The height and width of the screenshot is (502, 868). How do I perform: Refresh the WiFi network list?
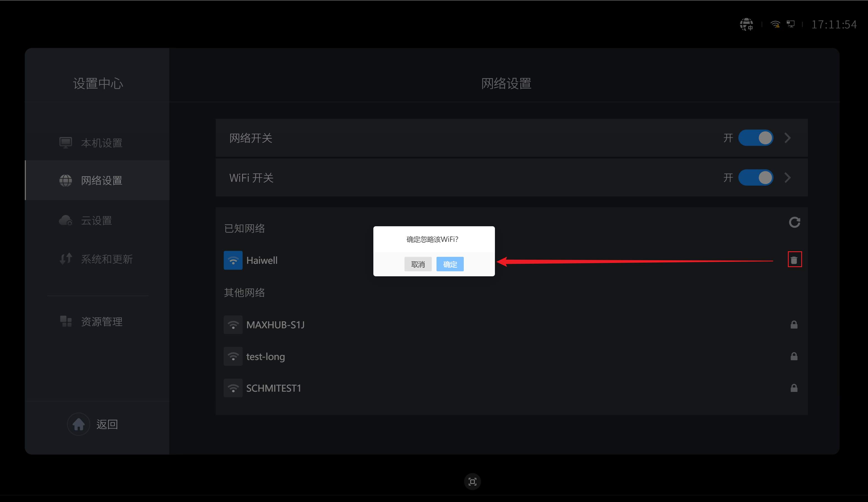(794, 222)
